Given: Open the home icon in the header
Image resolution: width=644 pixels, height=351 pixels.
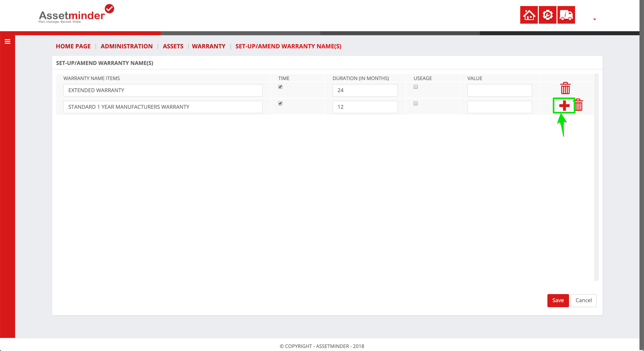Looking at the screenshot, I should [x=529, y=15].
